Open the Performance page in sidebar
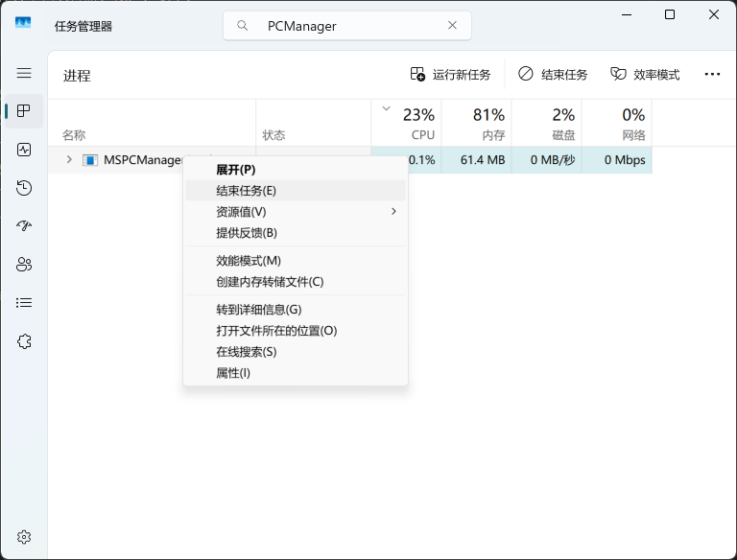The image size is (737, 560). tap(24, 150)
